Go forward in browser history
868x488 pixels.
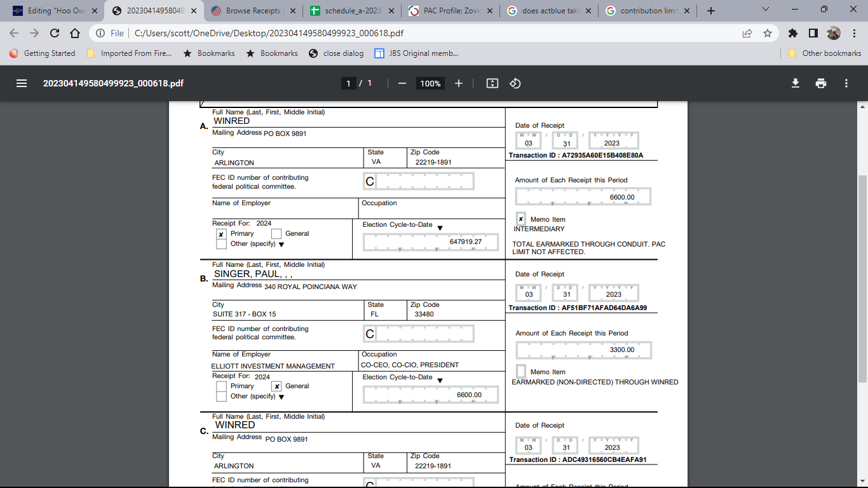click(34, 33)
